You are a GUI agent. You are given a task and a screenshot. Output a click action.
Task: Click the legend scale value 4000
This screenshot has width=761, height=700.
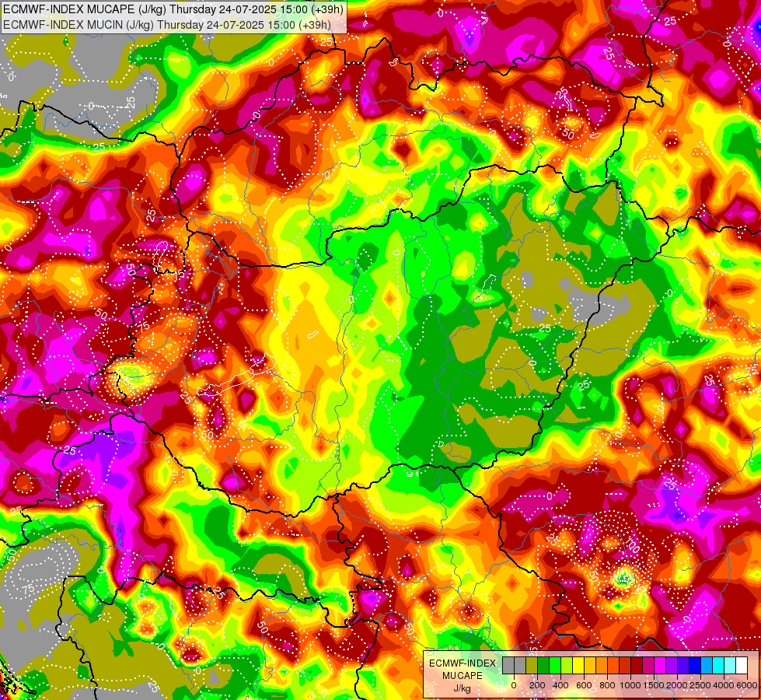point(724,685)
